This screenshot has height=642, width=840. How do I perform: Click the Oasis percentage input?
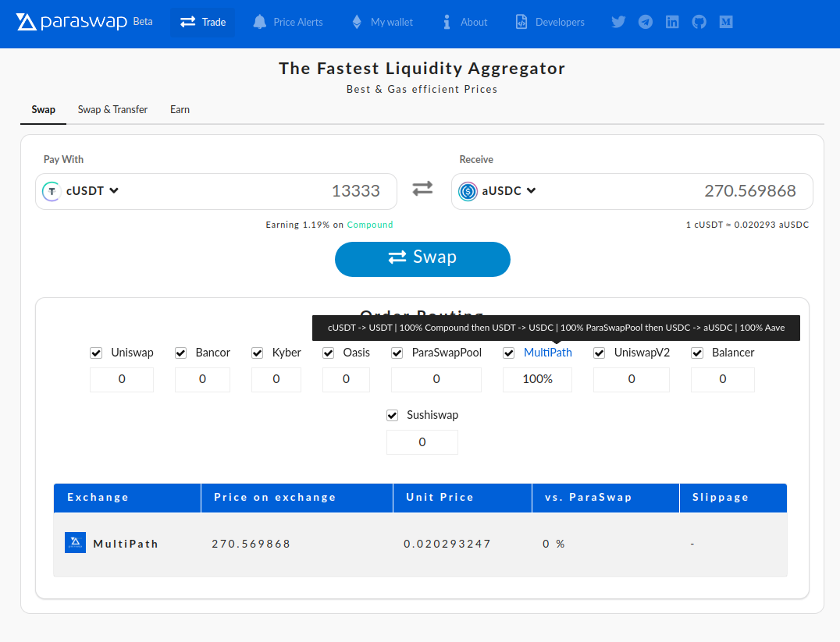pos(346,380)
